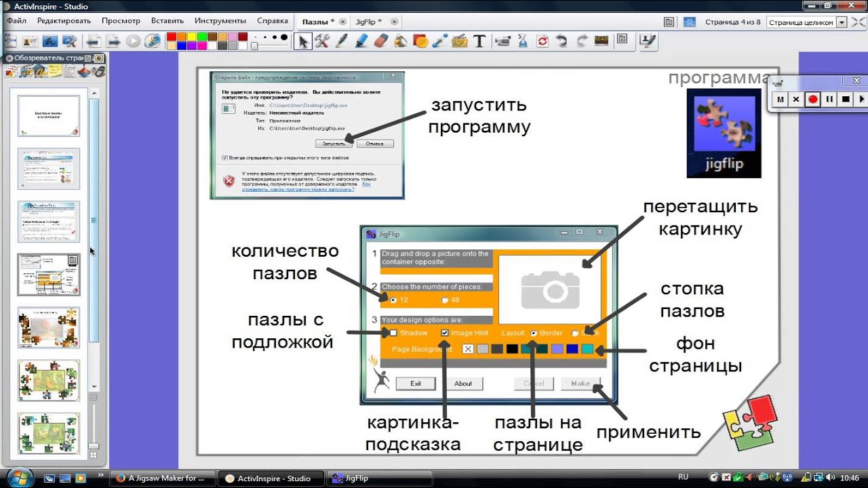Insert media from file icon
The width and height of the screenshot is (868, 488).
pyautogui.click(x=459, y=41)
